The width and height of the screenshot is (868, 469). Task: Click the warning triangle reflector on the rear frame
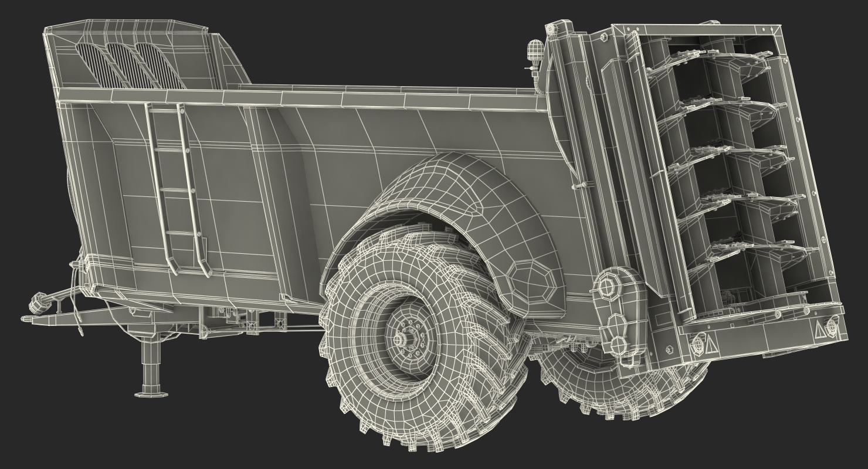[711, 344]
